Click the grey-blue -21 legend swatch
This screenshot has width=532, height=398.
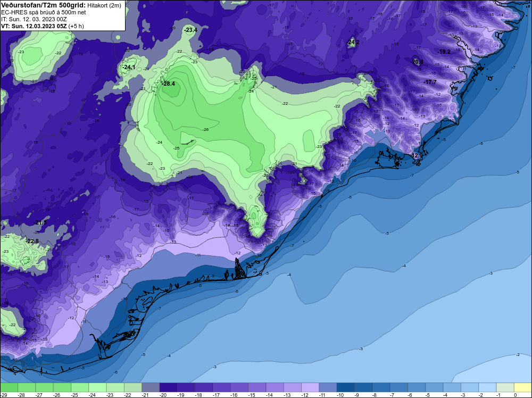tap(151, 387)
